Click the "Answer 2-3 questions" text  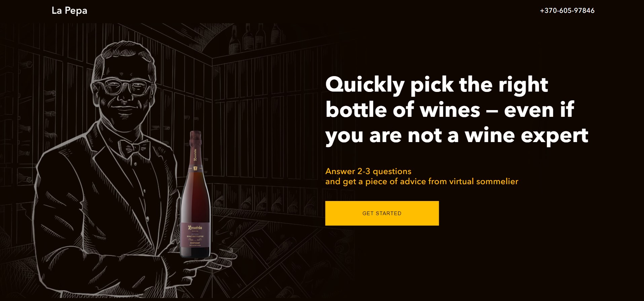point(368,171)
